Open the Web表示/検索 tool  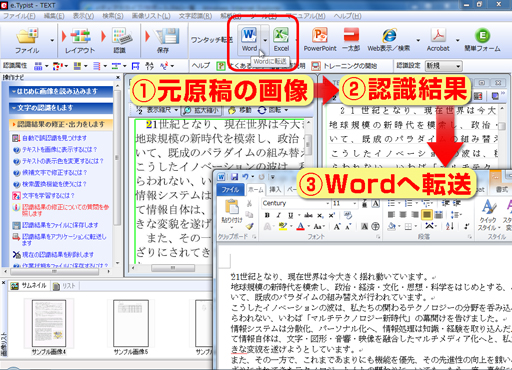(389, 39)
